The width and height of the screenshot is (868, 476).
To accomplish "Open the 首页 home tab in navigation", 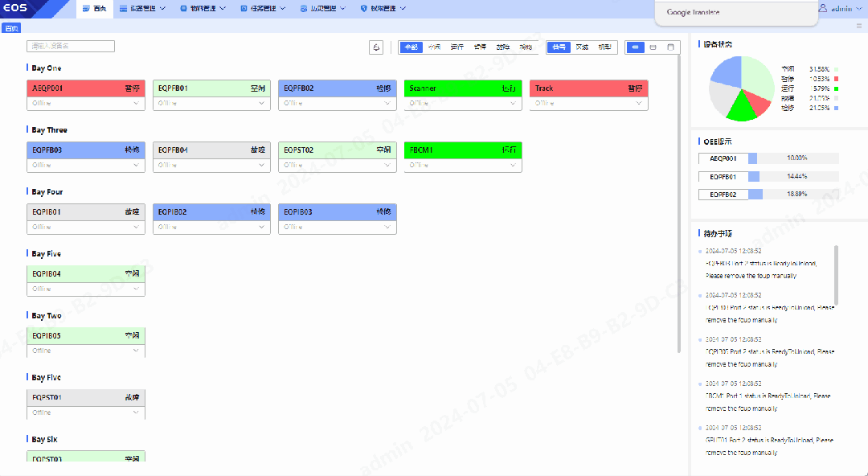I will [x=94, y=8].
